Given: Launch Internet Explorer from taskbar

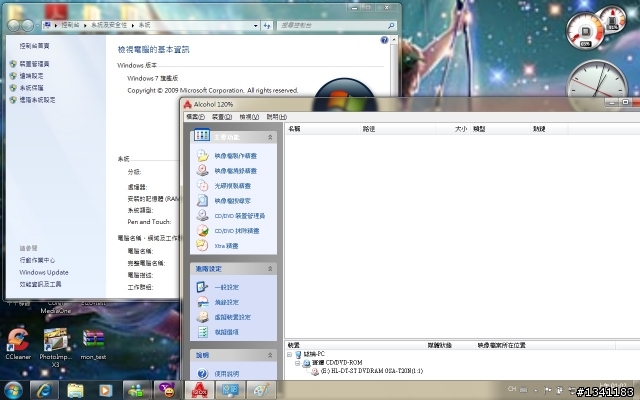Looking at the screenshot, I should tap(44, 391).
